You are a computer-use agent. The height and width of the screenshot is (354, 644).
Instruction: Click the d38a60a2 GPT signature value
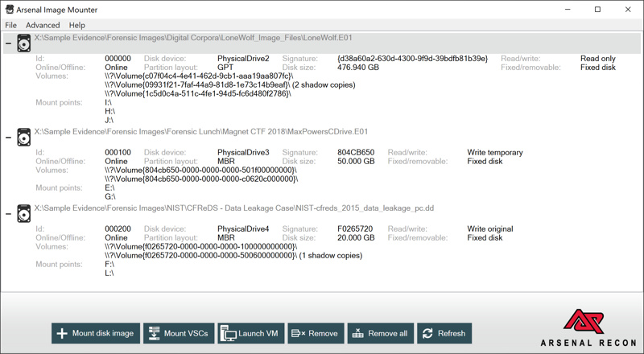[412, 59]
